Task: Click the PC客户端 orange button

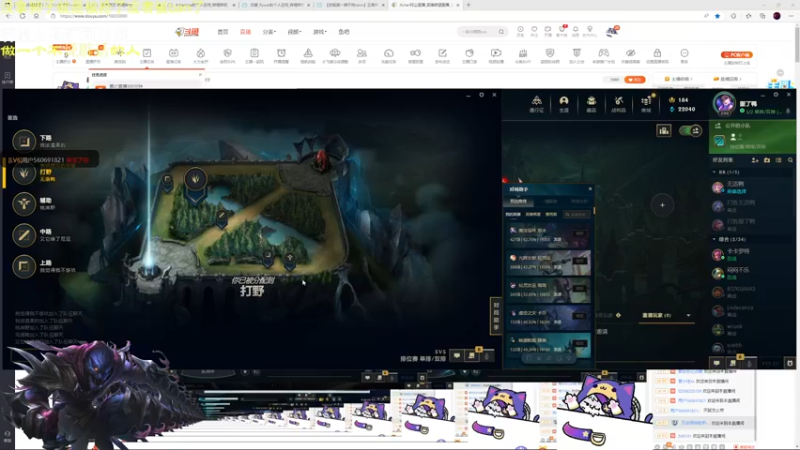Action: point(737,55)
